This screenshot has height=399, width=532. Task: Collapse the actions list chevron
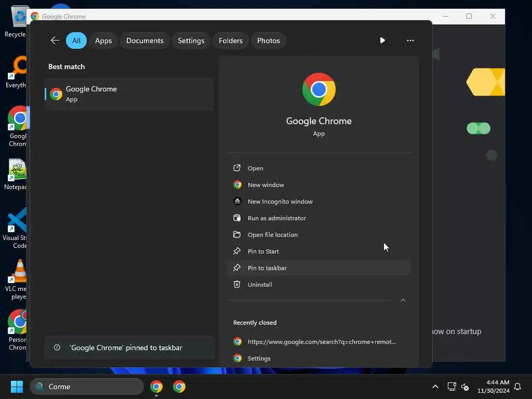[403, 301]
